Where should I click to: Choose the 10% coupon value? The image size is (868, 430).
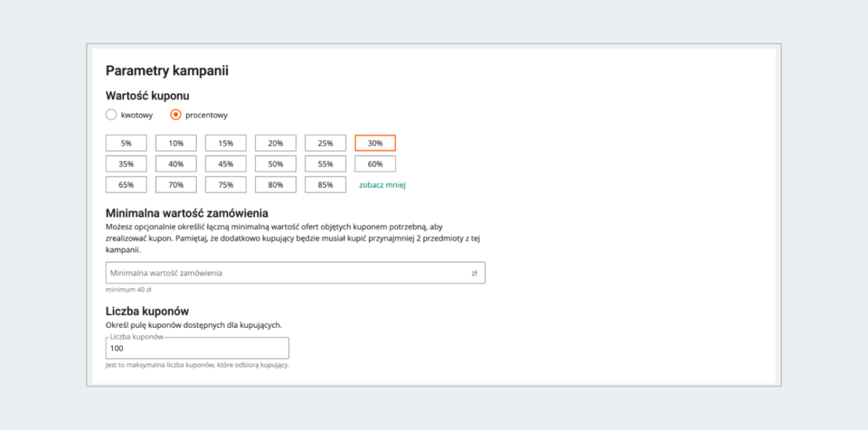point(176,143)
